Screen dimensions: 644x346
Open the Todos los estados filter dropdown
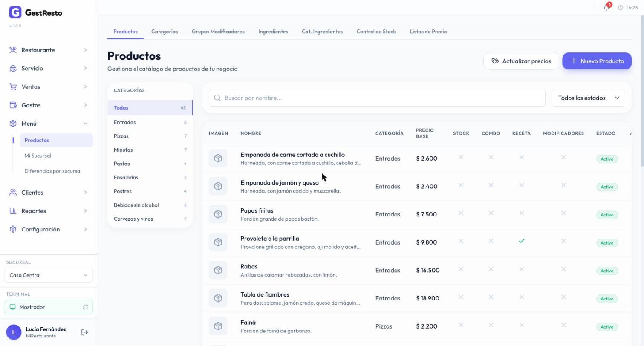tap(588, 98)
